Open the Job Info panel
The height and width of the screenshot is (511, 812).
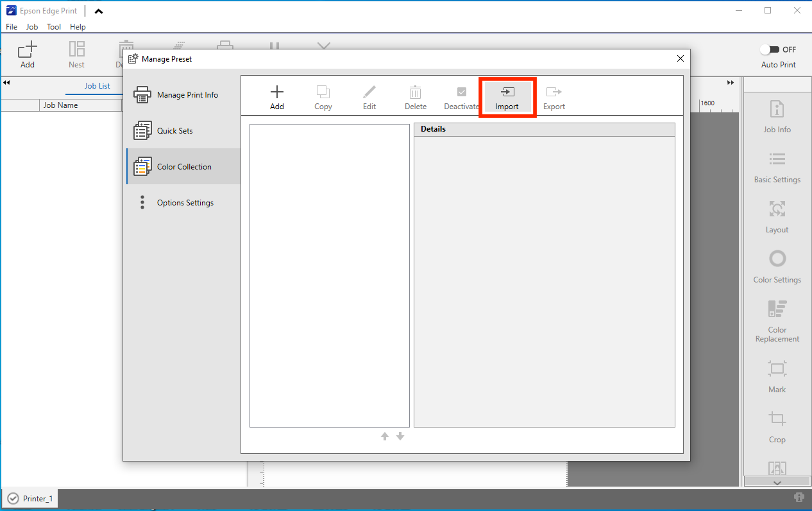click(x=777, y=116)
